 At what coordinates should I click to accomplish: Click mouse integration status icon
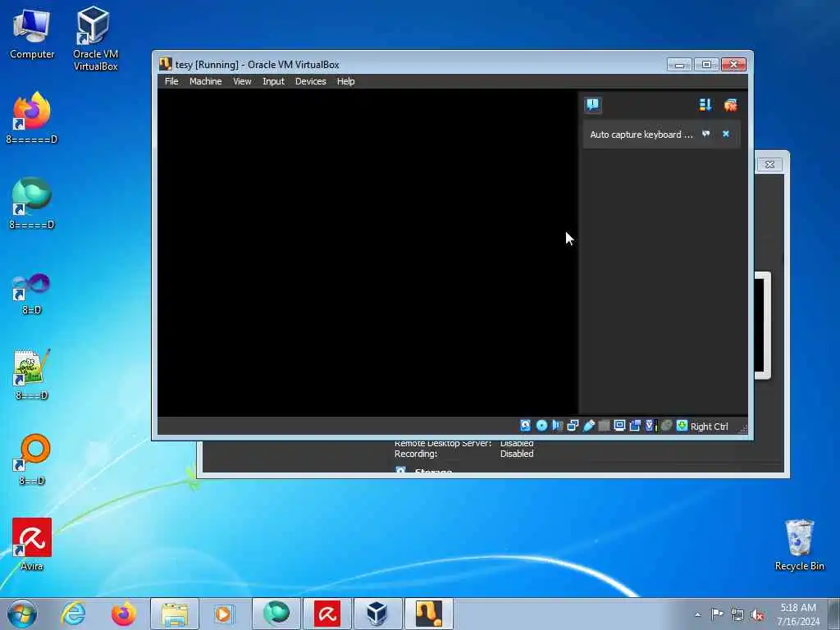[x=666, y=426]
